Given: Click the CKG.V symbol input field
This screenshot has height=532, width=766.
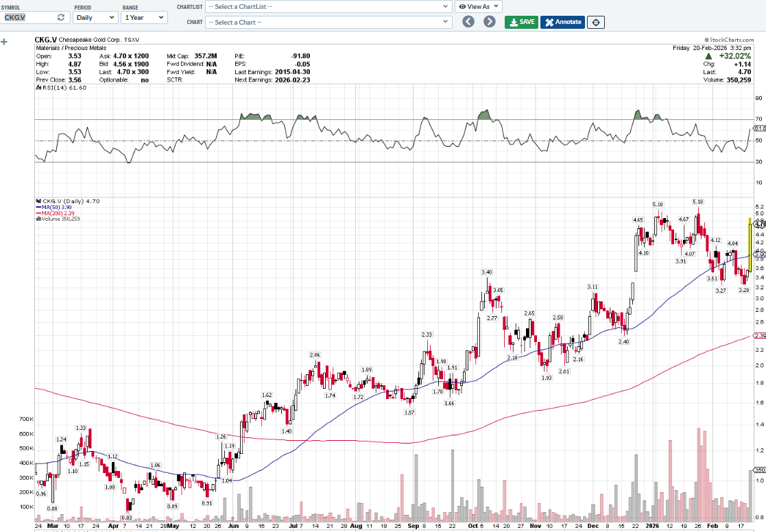Looking at the screenshot, I should pyautogui.click(x=27, y=17).
